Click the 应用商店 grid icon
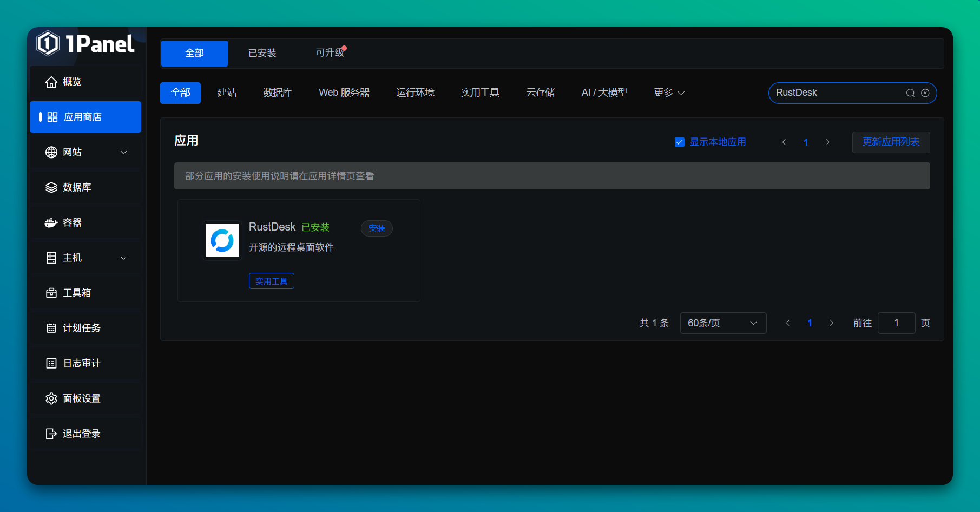The image size is (980, 512). click(x=52, y=117)
